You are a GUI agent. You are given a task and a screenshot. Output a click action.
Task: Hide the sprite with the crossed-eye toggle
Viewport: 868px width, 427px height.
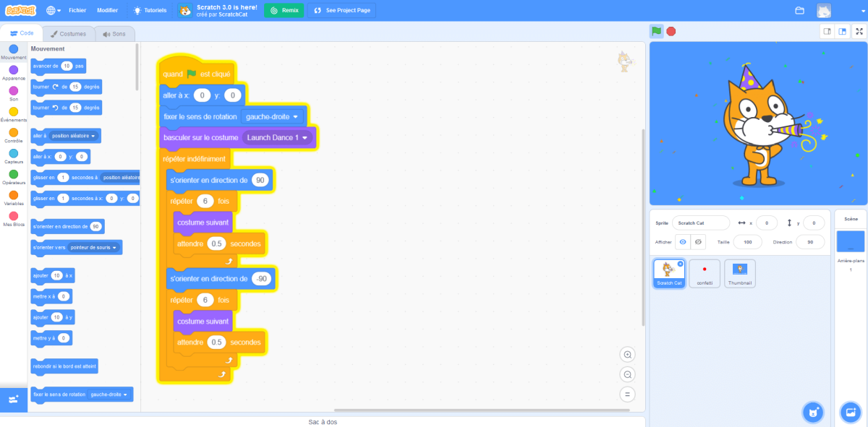point(697,241)
